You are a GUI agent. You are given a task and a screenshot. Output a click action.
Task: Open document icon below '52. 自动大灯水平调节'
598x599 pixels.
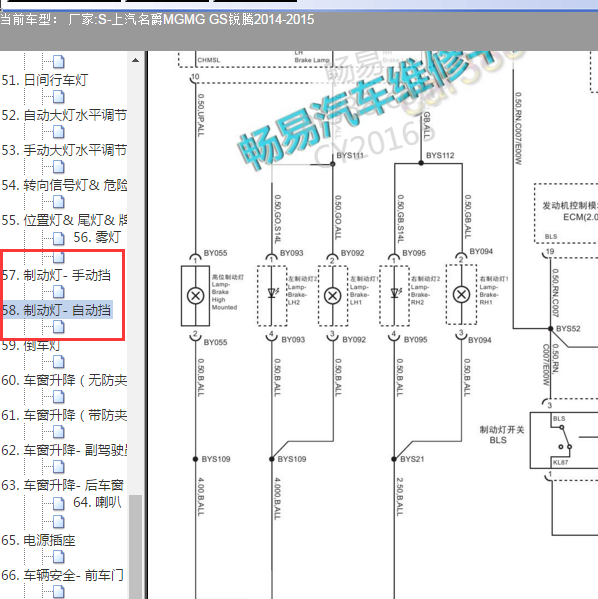pos(58,132)
